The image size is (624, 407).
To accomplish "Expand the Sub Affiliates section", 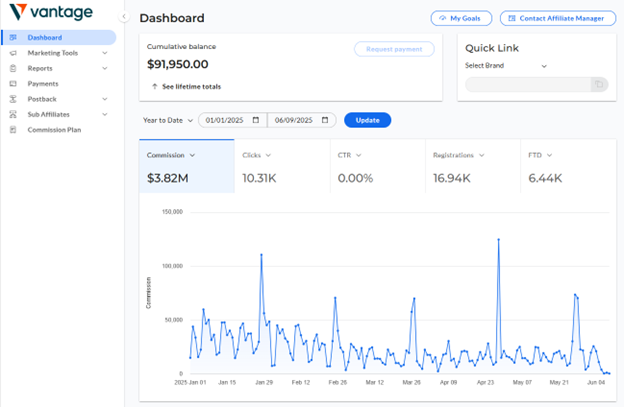I will point(104,114).
